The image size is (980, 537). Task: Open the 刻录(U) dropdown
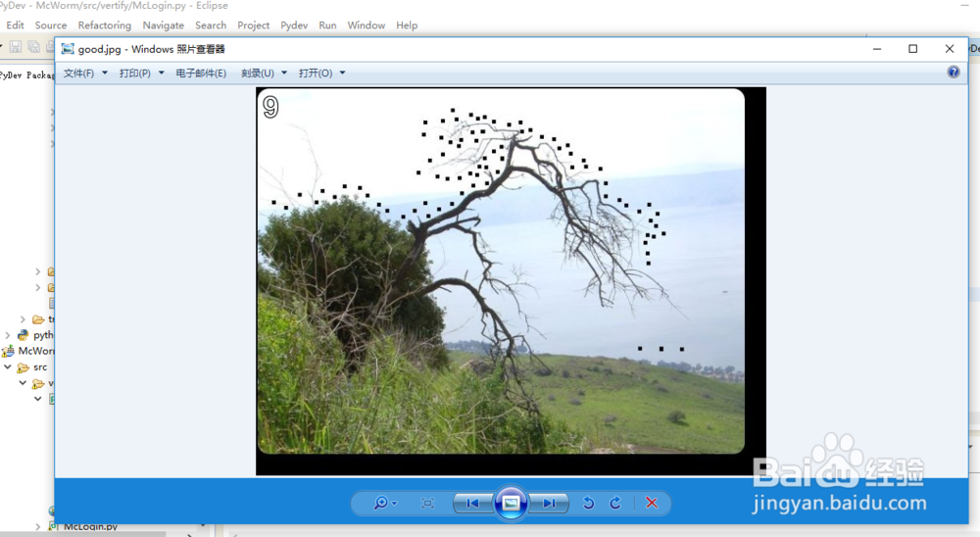[264, 73]
